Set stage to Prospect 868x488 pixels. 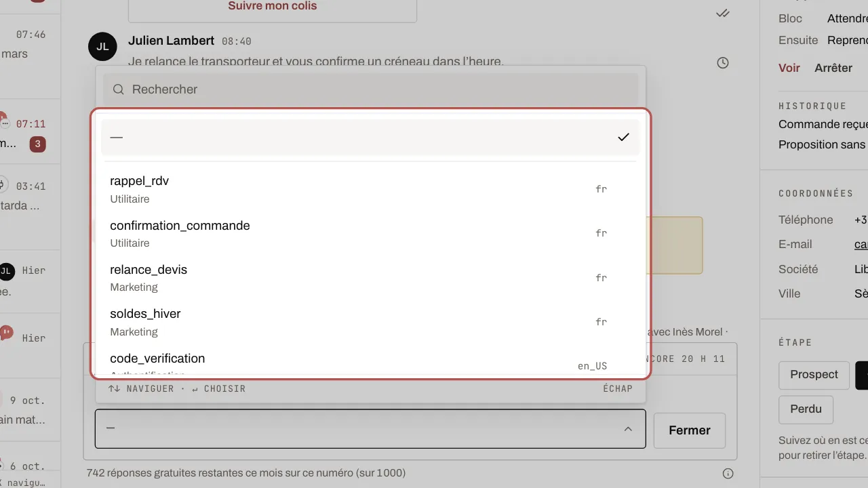pos(814,375)
